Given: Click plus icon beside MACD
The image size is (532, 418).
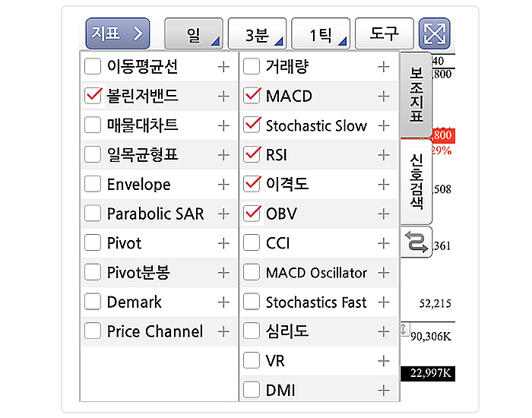Looking at the screenshot, I should pos(384,97).
